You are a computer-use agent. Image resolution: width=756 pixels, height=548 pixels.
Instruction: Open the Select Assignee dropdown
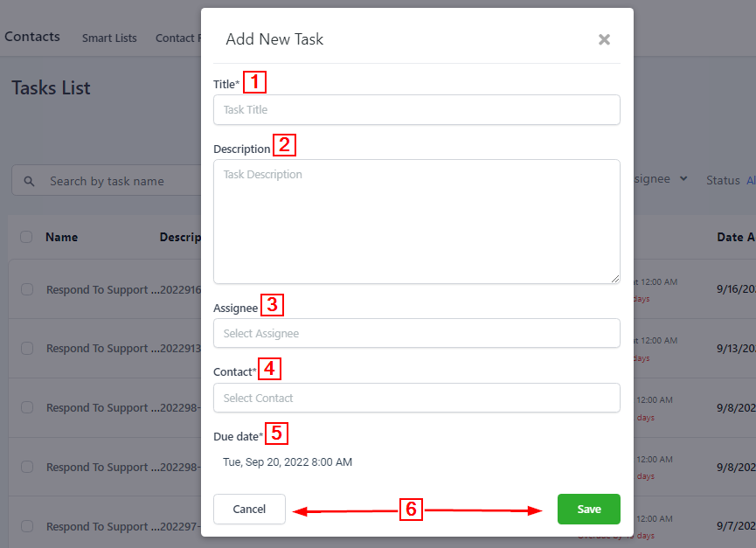[416, 334]
